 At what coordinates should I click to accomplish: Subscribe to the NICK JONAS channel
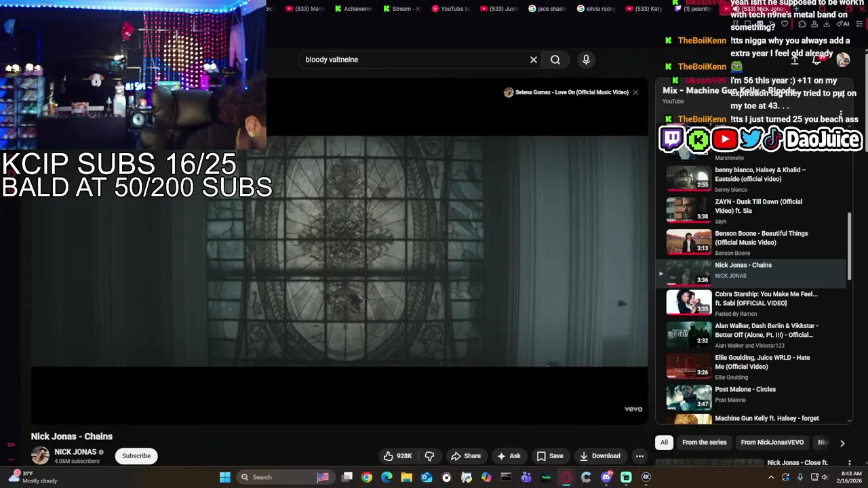click(x=136, y=456)
